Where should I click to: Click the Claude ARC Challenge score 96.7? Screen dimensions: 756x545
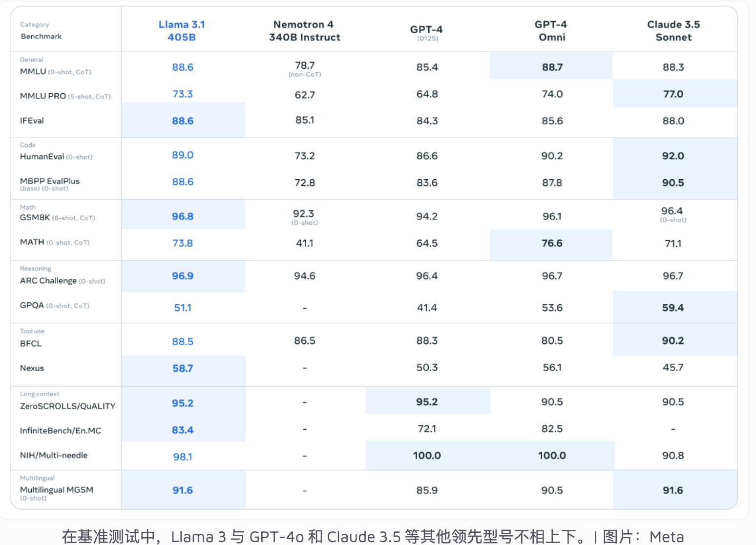click(673, 276)
